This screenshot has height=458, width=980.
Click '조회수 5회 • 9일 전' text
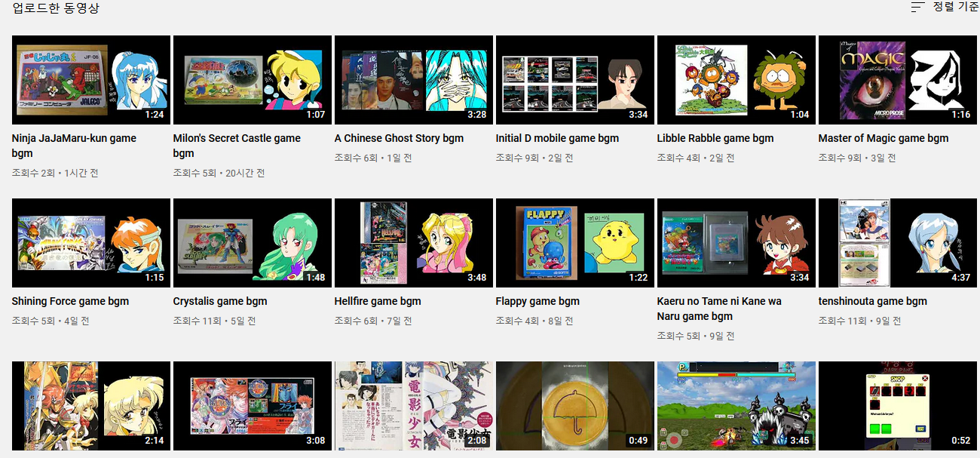(x=696, y=336)
